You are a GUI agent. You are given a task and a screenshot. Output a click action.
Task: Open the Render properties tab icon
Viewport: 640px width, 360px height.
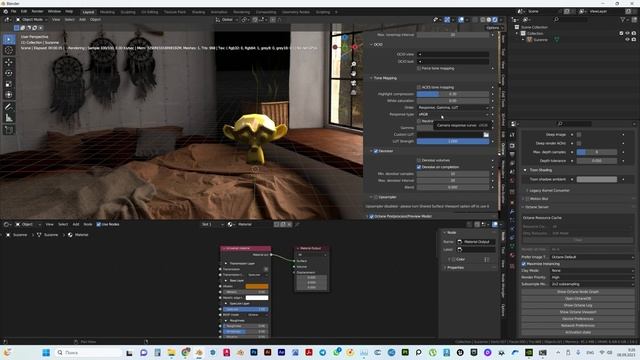pos(512,146)
